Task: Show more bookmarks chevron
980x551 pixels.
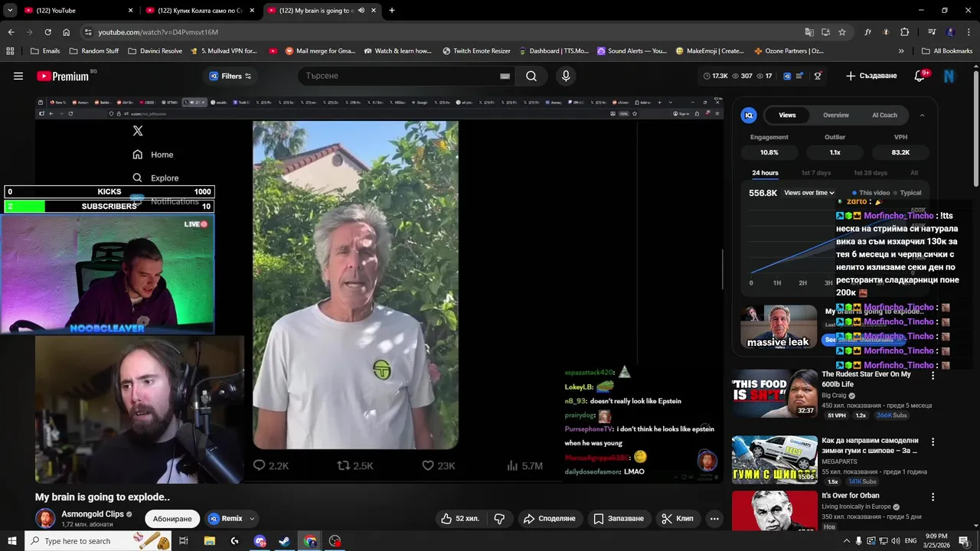Action: (901, 51)
